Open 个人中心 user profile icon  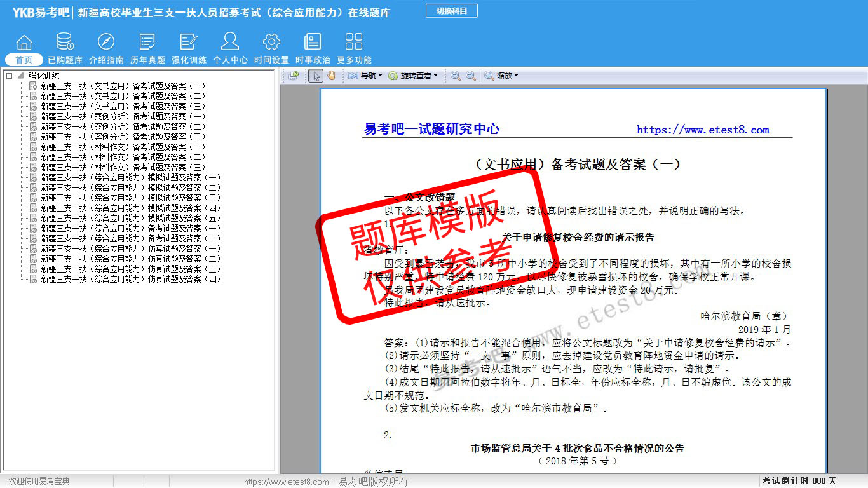coord(230,43)
